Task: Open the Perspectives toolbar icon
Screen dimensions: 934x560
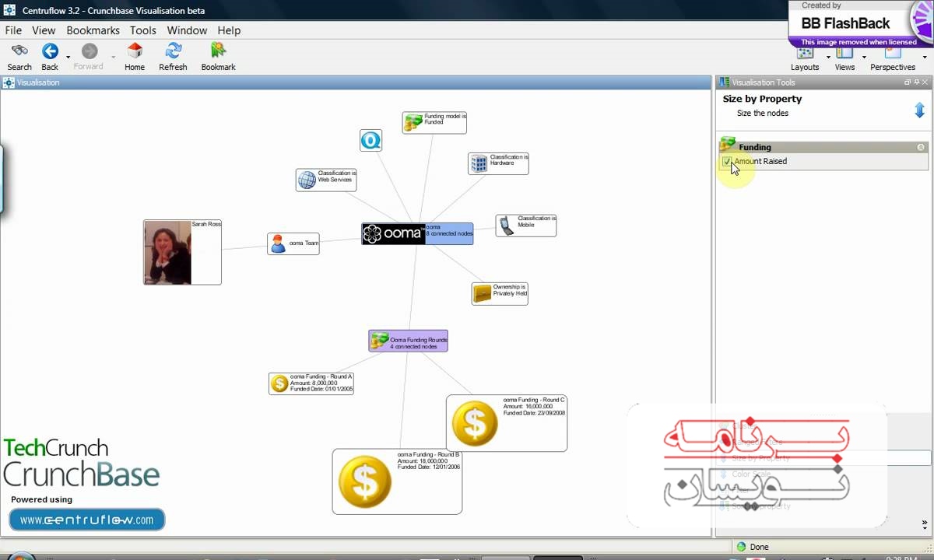Action: [893, 54]
